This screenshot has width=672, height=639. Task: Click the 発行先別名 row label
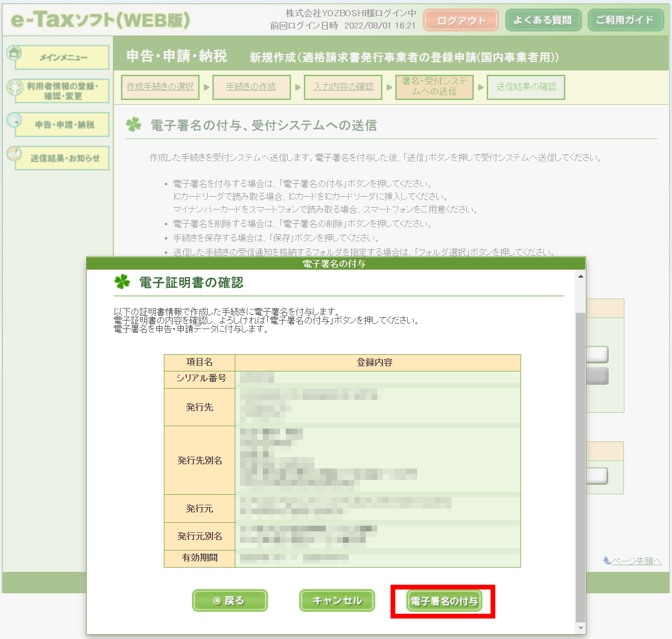[x=200, y=460]
